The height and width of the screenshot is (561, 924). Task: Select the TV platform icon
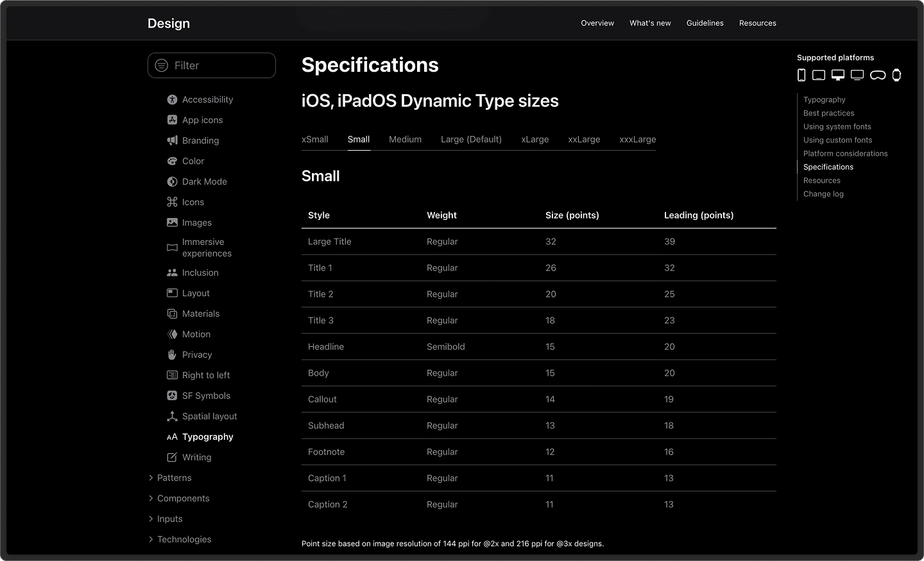[857, 75]
